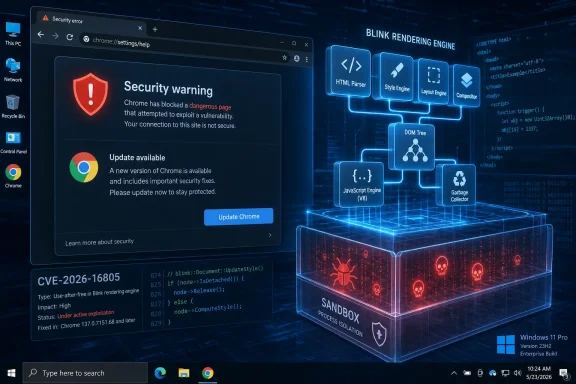
Task: Select the Layout Engine block
Action: [433, 80]
